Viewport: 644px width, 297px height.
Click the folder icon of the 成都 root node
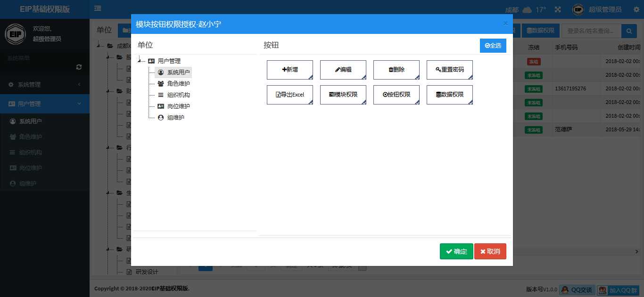click(x=110, y=46)
